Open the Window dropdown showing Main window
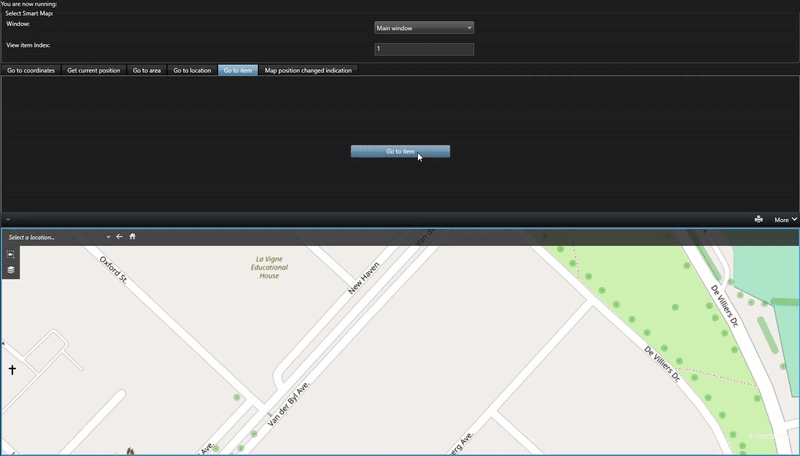 tap(424, 28)
